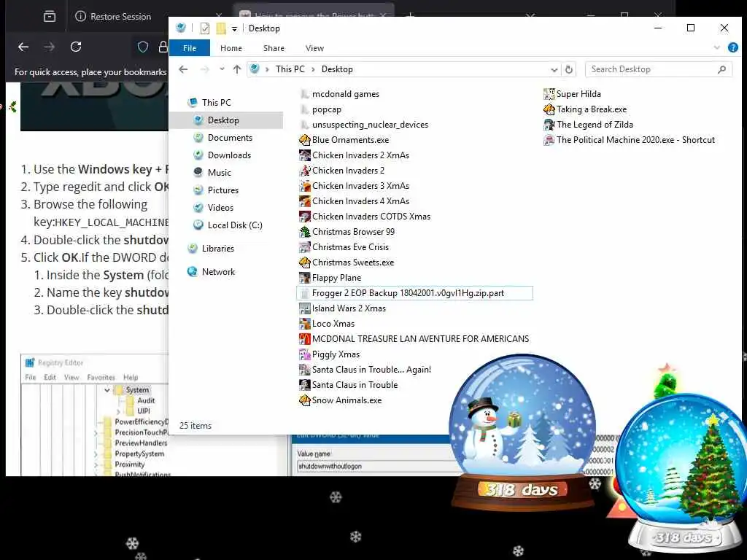
Task: Select the Snow Animals.exe icon
Action: click(304, 400)
